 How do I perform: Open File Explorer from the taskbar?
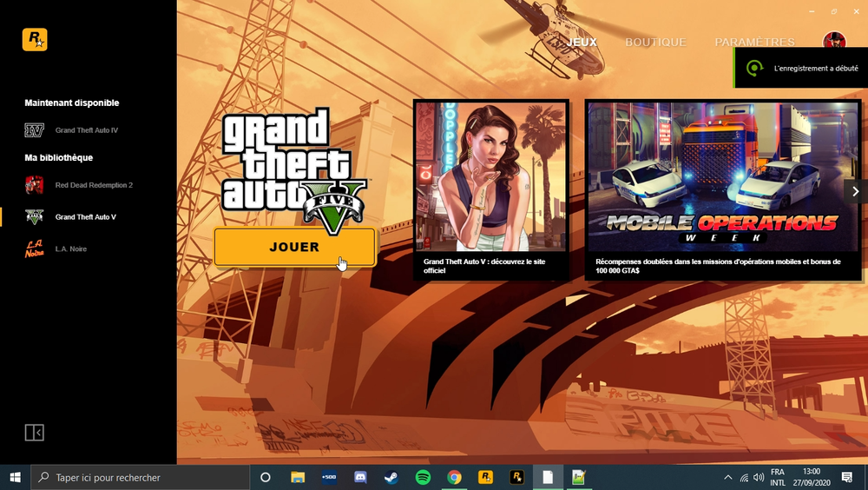298,477
